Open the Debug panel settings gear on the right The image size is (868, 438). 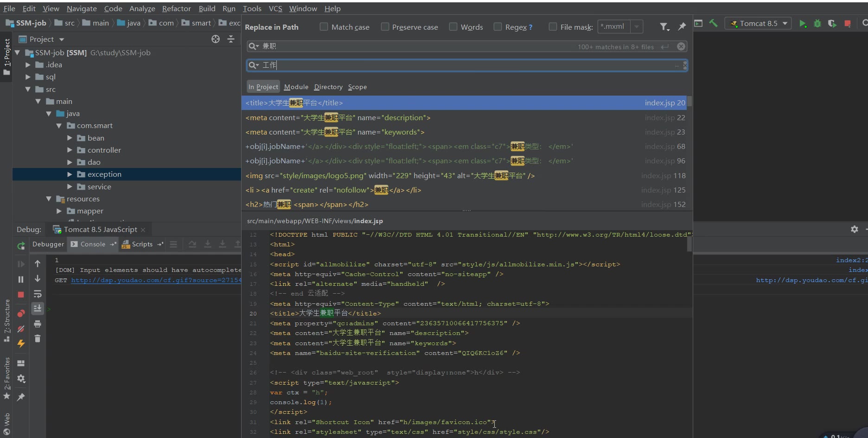855,229
